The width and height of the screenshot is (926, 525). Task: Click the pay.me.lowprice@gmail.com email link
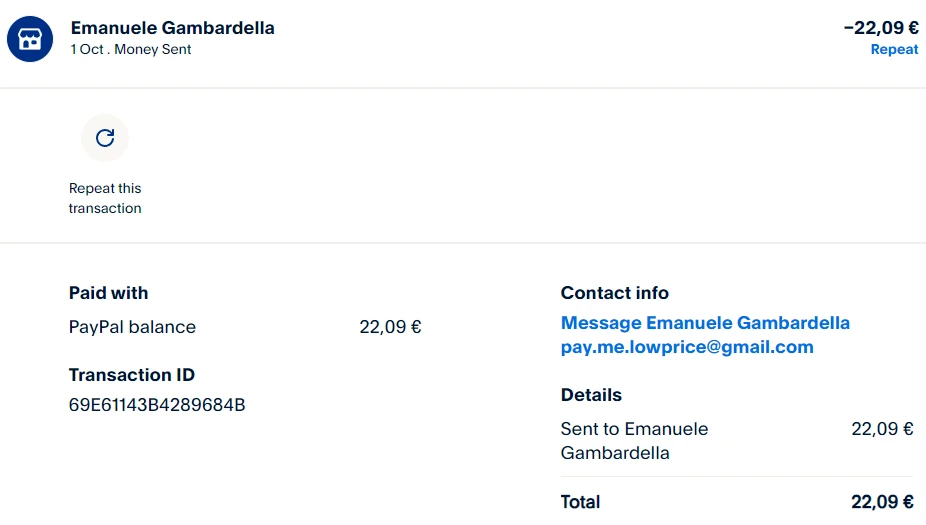(x=687, y=347)
